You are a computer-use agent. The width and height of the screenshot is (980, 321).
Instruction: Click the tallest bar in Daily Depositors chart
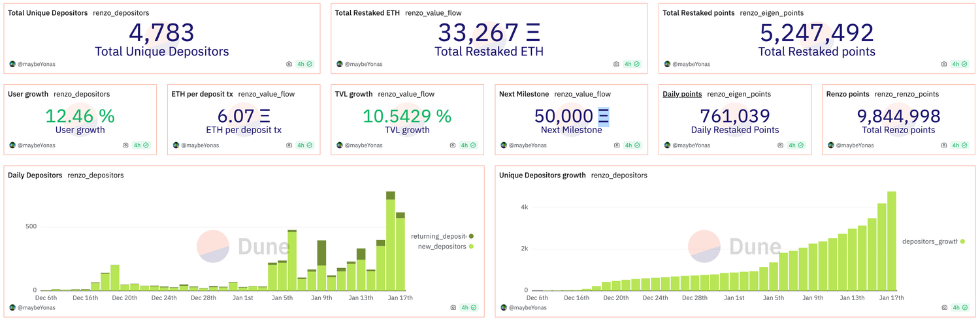391,241
